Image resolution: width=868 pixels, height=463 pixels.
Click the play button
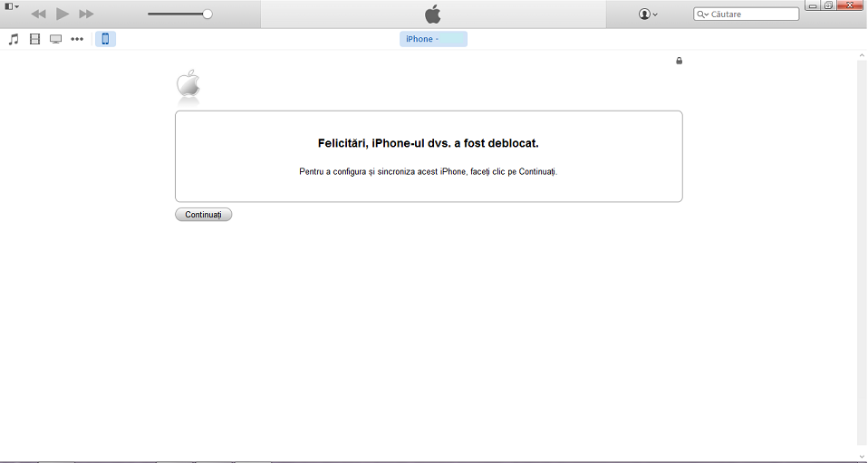tap(63, 14)
